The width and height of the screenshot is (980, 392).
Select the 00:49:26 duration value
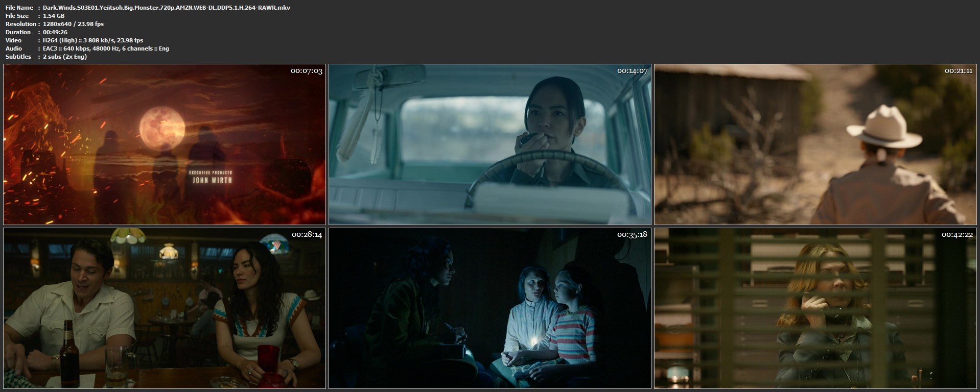(x=55, y=32)
